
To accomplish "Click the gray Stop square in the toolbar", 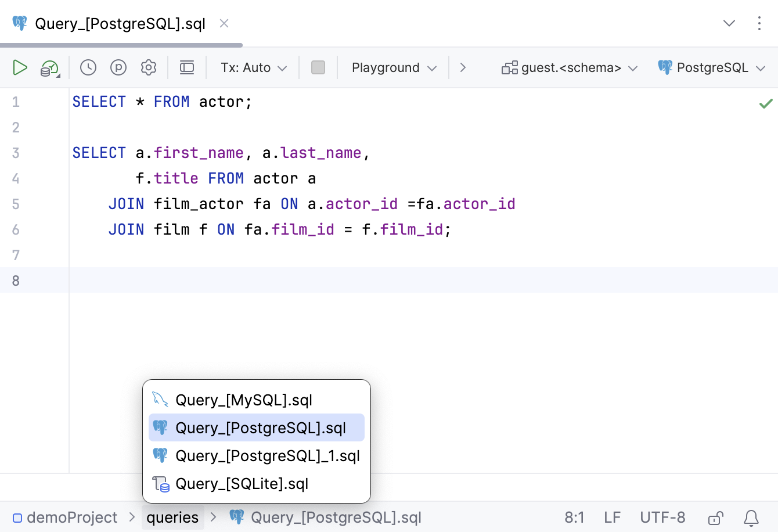I will pyautogui.click(x=318, y=67).
